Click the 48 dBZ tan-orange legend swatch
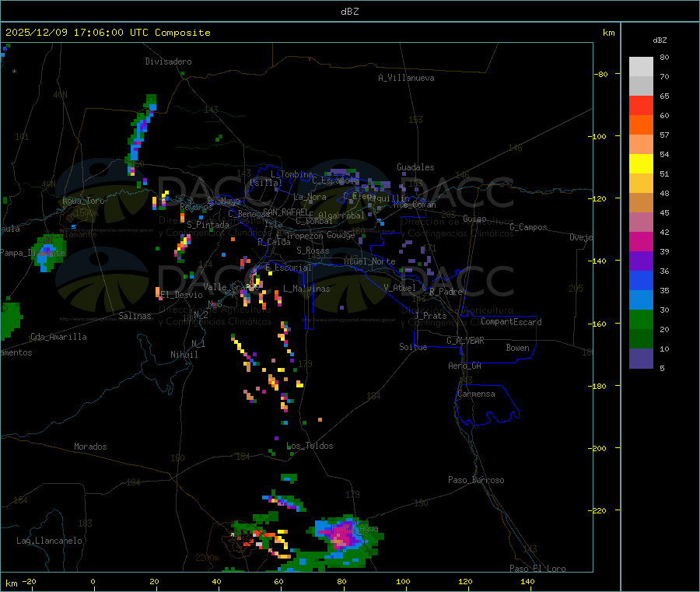The width and height of the screenshot is (700, 592). (x=641, y=203)
